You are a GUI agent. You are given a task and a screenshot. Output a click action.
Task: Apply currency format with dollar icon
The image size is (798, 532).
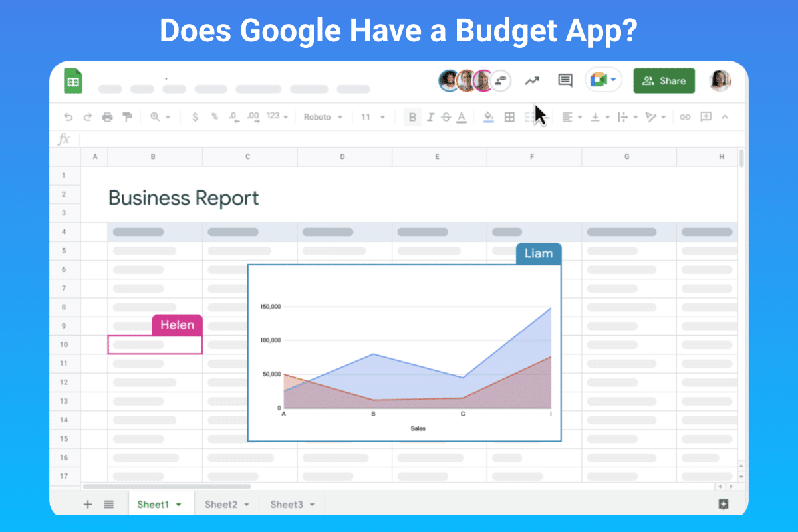[195, 117]
